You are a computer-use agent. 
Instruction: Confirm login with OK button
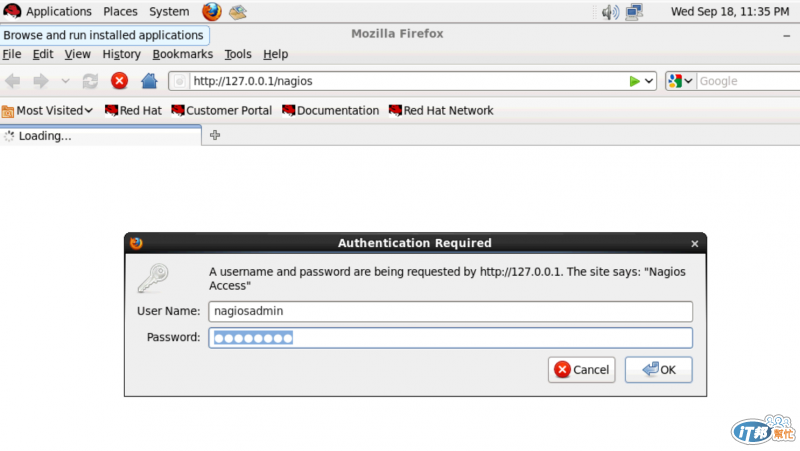point(658,369)
